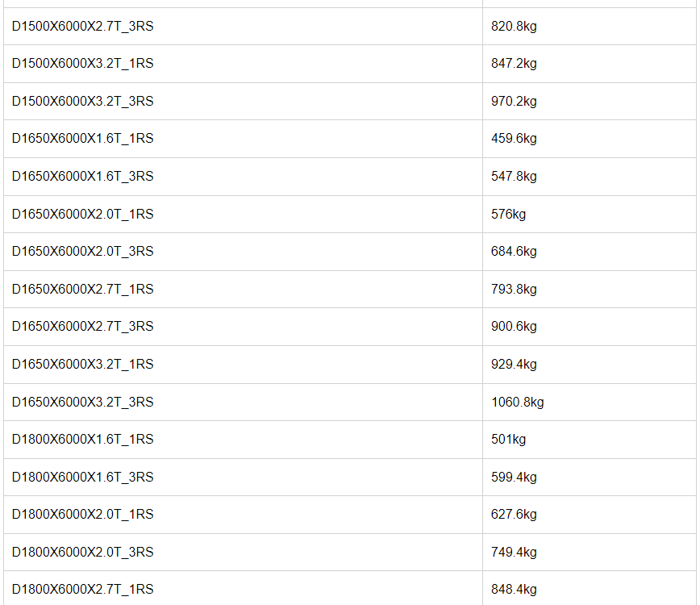This screenshot has height=605, width=700.
Task: Click the 547.8kg weight cell
Action: pyautogui.click(x=514, y=177)
